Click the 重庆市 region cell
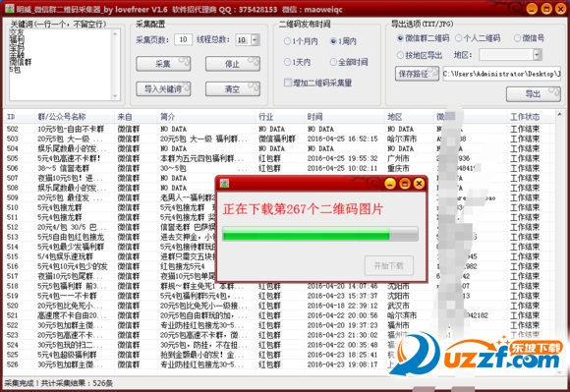 [x=398, y=168]
